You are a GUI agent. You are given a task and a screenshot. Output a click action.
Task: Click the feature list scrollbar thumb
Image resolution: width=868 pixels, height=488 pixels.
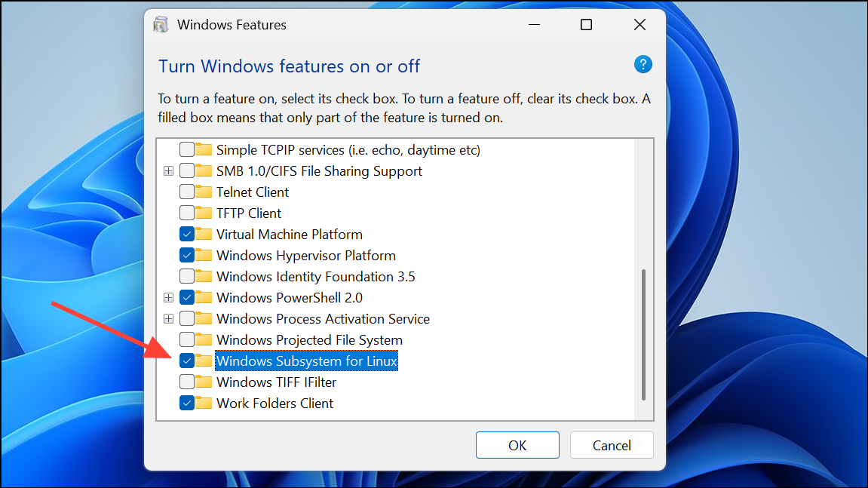point(643,332)
